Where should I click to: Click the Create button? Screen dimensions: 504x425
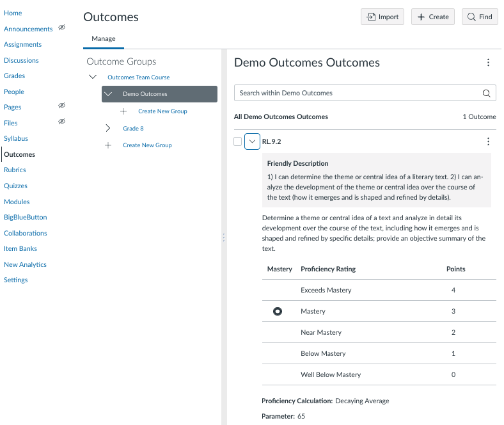(433, 17)
